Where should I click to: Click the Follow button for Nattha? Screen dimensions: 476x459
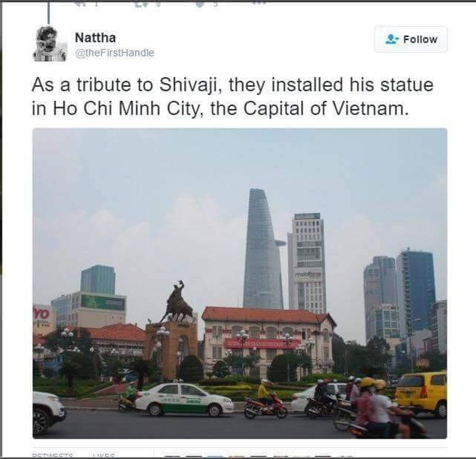tap(410, 40)
